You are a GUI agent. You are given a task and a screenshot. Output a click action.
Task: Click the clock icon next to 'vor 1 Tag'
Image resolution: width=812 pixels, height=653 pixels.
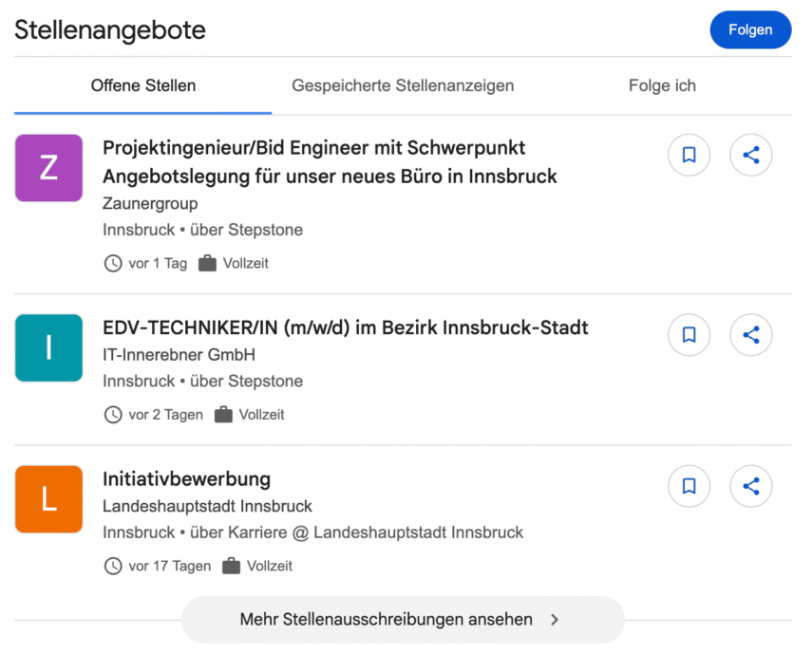pyautogui.click(x=112, y=263)
